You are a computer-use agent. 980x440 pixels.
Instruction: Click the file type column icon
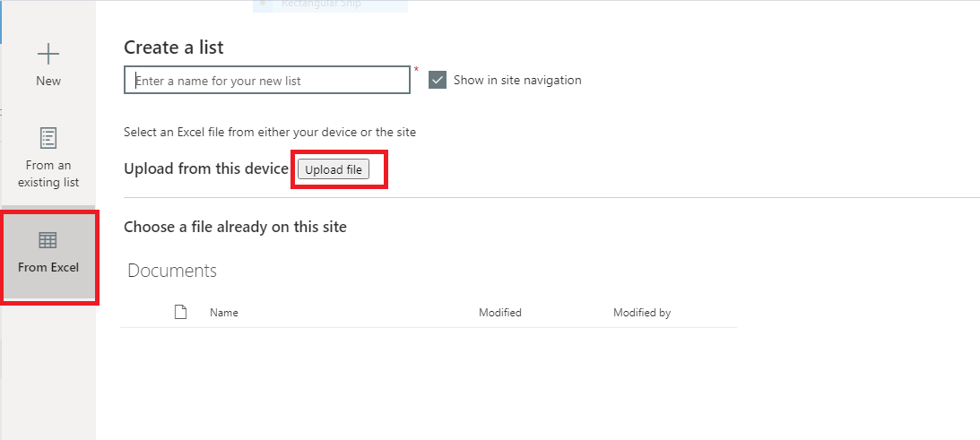click(x=180, y=312)
